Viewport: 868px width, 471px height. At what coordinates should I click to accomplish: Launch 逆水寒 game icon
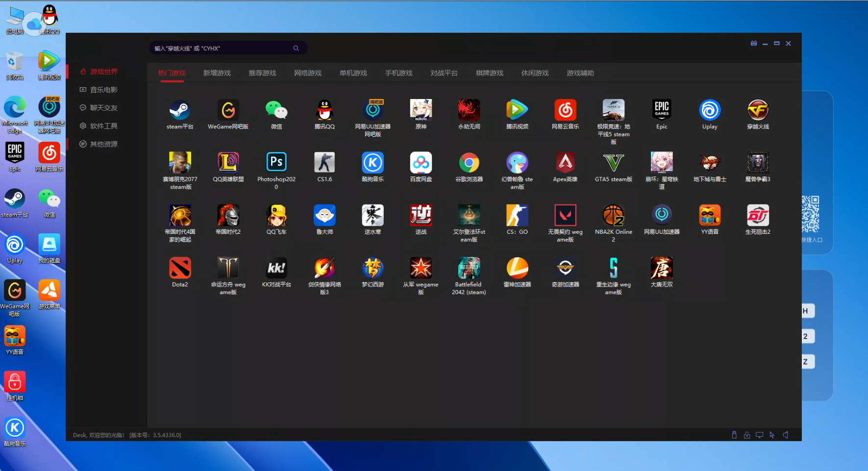coord(372,215)
